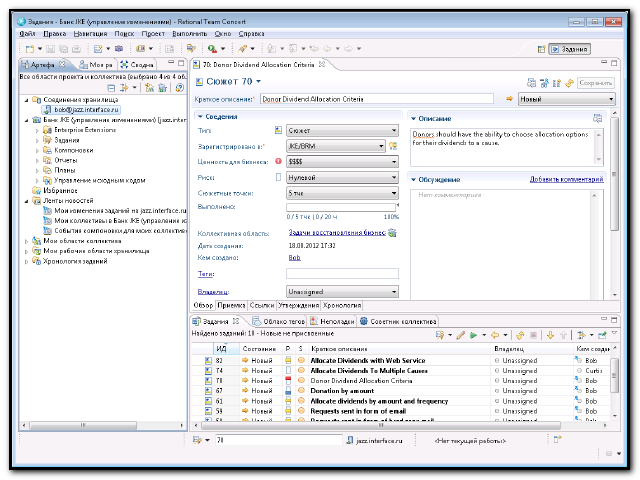Click the Bob creator link

(x=294, y=258)
